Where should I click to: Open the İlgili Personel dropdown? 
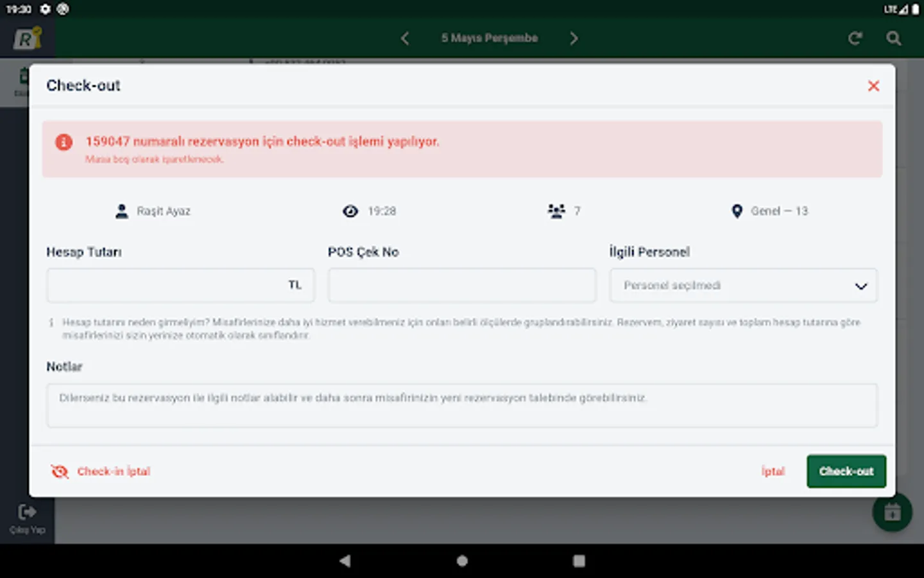click(743, 285)
